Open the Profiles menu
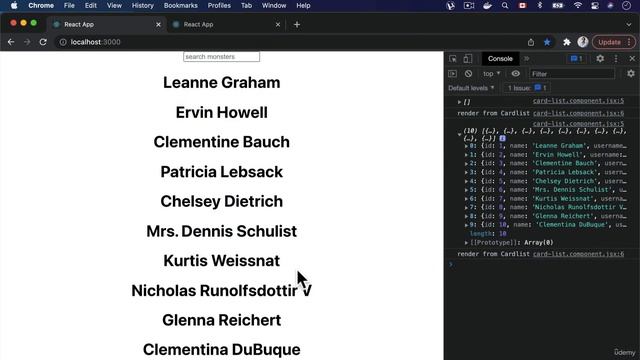The image size is (640, 360). click(x=219, y=6)
